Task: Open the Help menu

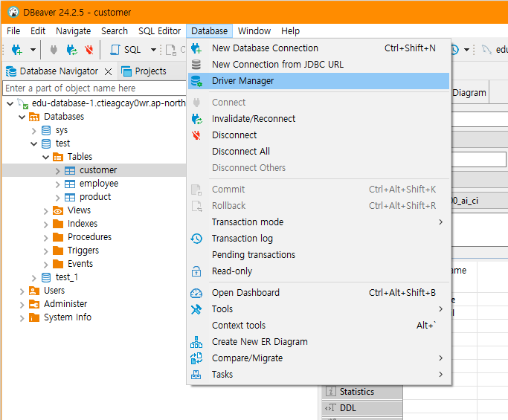Action: point(290,31)
